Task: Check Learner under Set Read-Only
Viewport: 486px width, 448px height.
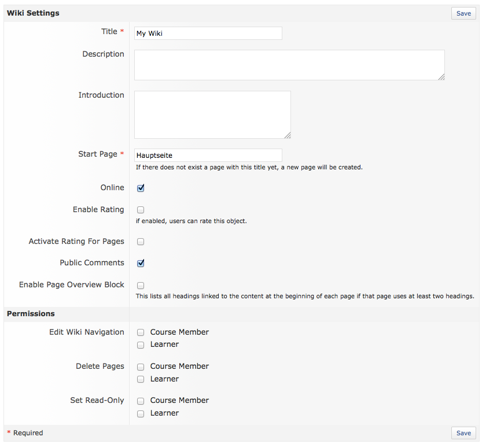Action: pyautogui.click(x=141, y=413)
